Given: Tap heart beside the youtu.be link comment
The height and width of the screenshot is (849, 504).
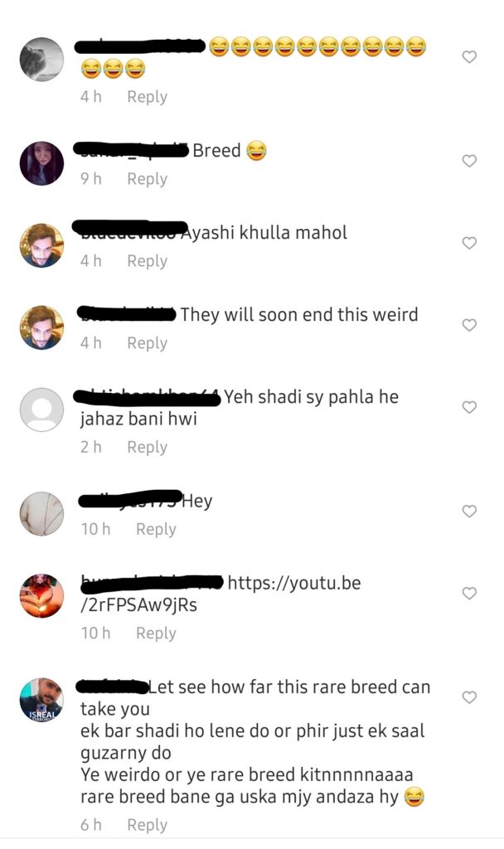Looking at the screenshot, I should (469, 593).
